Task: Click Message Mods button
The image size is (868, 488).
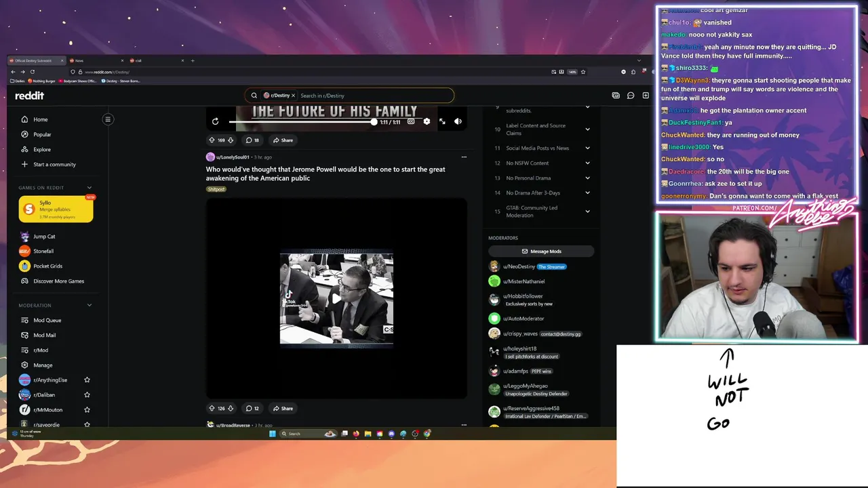Action: 541,251
